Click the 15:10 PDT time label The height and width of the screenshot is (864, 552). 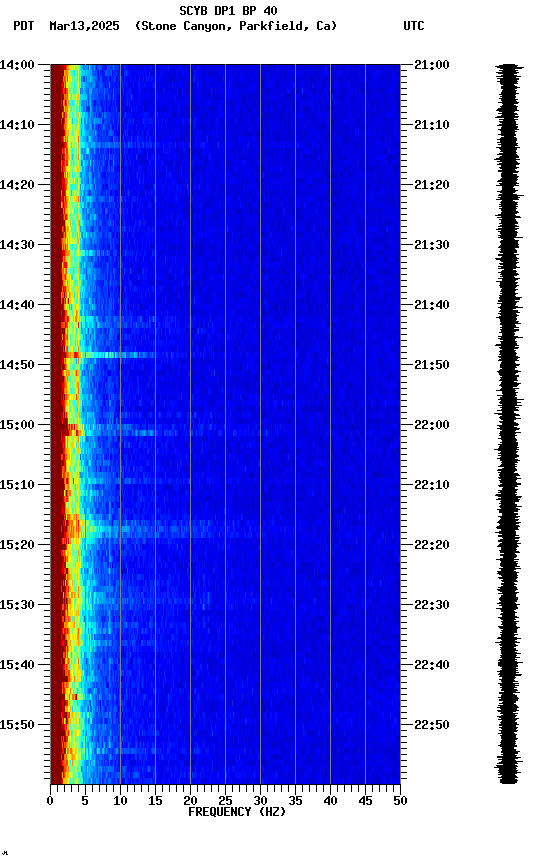pos(17,485)
